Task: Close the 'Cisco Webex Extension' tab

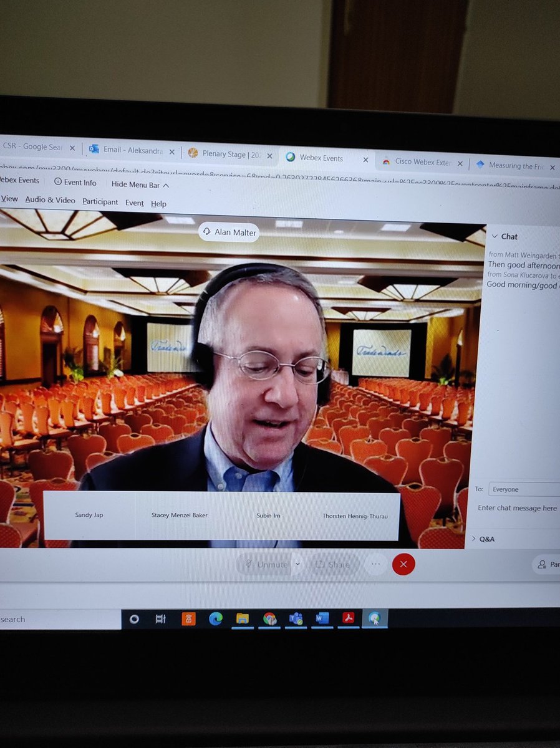Action: point(460,163)
